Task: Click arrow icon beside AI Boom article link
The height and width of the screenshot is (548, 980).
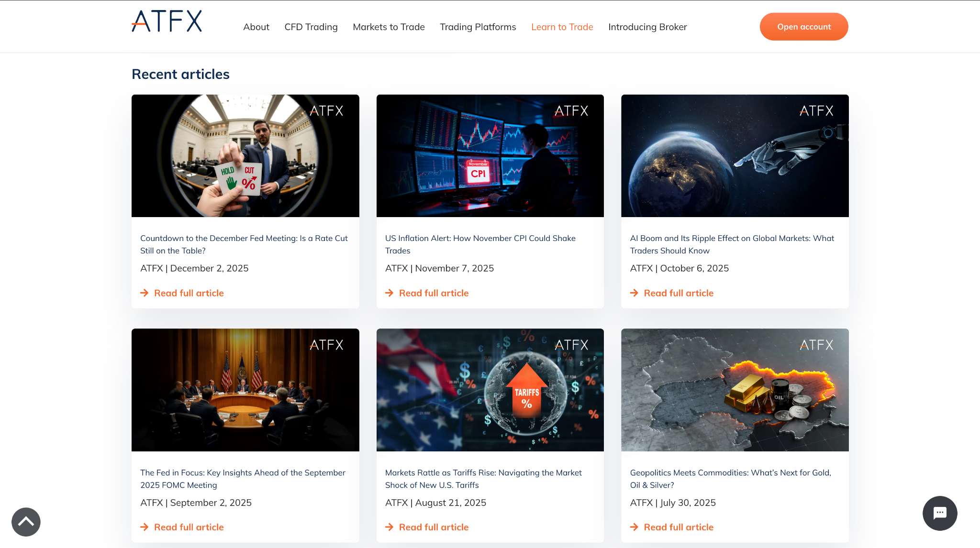Action: pos(635,293)
